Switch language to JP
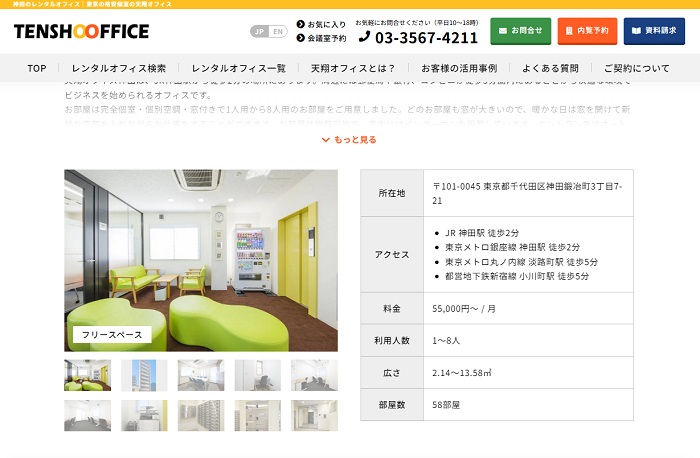Screen dimensions: 700x458 tap(260, 32)
